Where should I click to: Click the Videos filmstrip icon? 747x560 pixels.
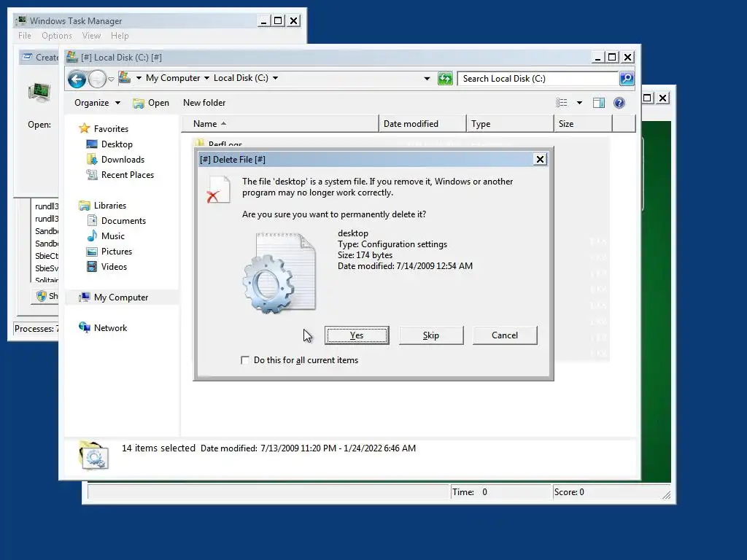click(x=92, y=267)
